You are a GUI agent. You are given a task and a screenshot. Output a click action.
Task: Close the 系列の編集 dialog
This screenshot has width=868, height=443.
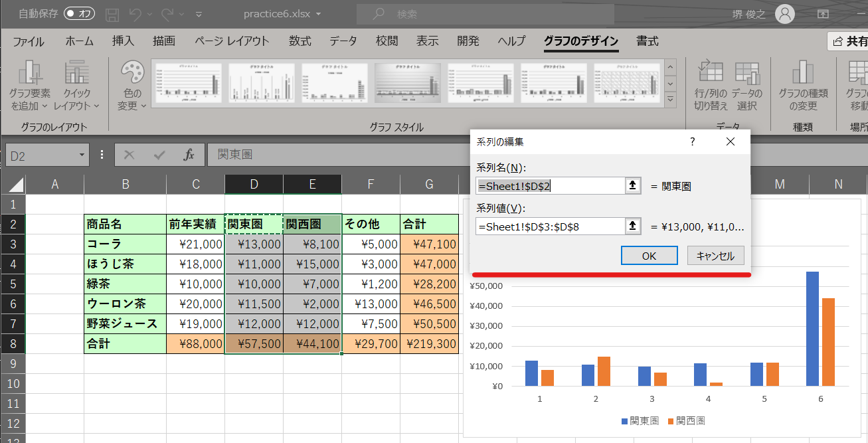[731, 141]
